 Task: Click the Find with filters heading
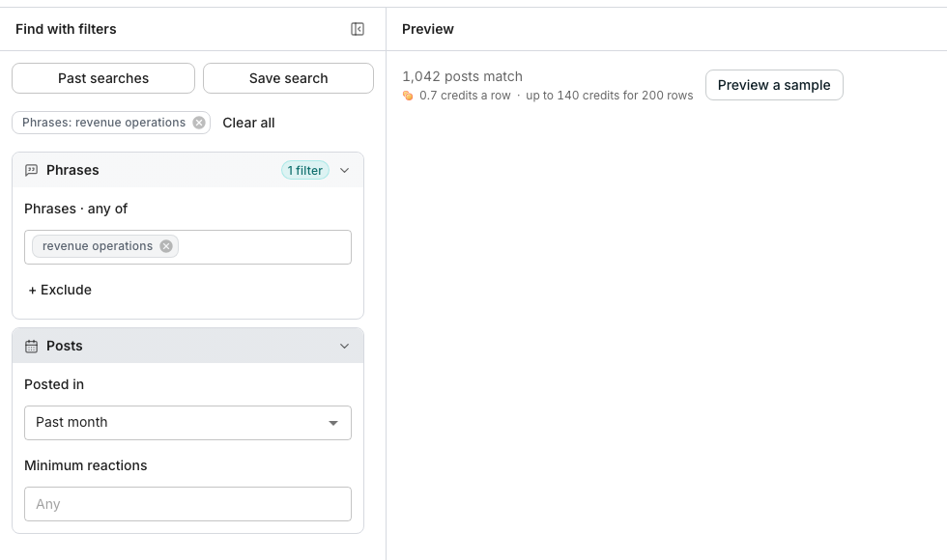click(x=66, y=29)
